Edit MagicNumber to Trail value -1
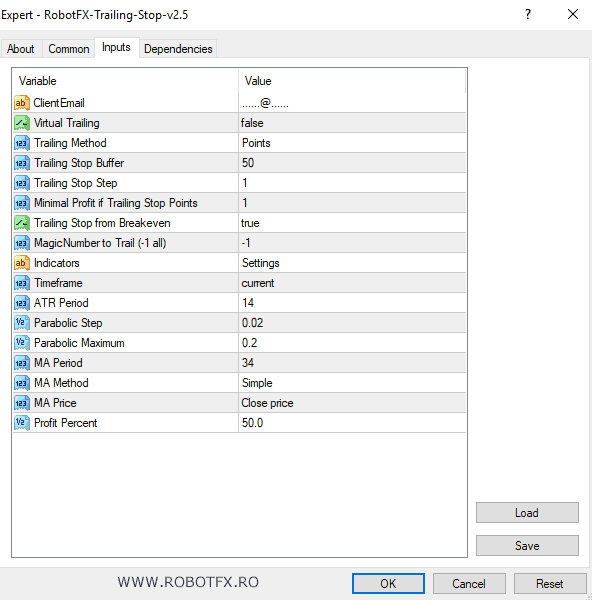The width and height of the screenshot is (592, 600). pyautogui.click(x=352, y=243)
